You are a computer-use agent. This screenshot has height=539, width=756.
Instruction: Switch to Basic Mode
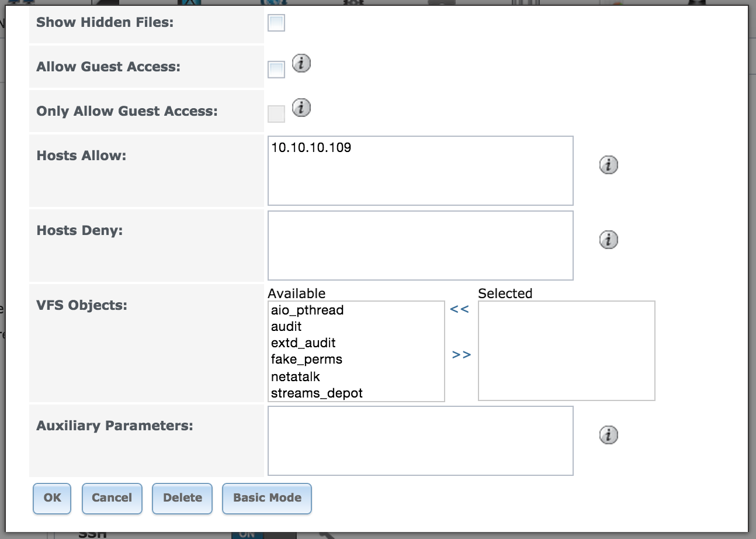(x=267, y=498)
